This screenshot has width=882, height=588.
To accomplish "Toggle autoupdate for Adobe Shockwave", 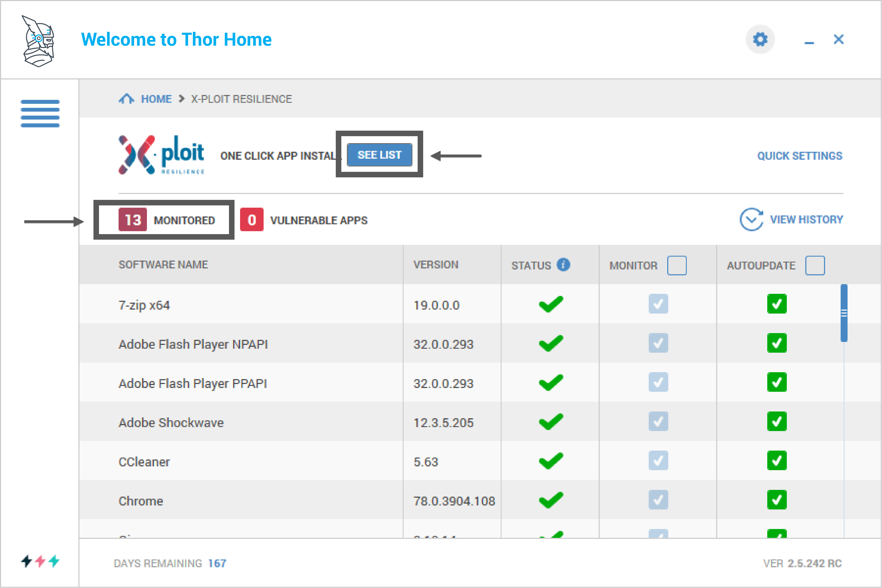I will [777, 421].
